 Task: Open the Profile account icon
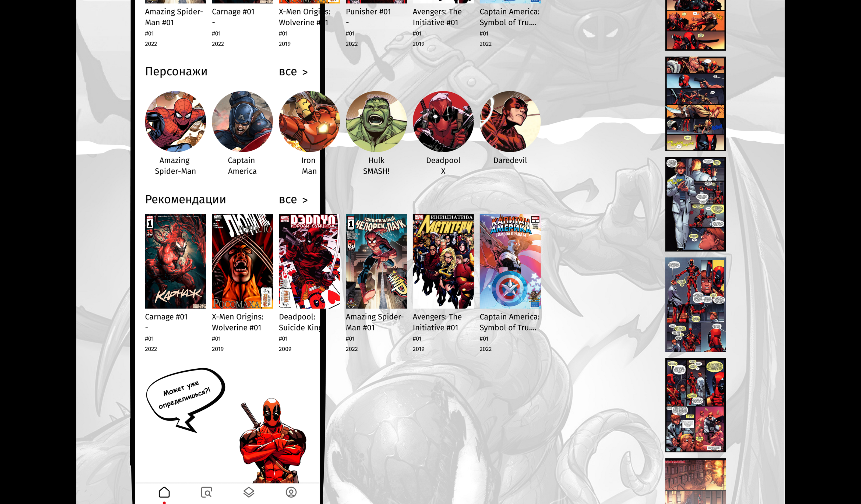[291, 492]
